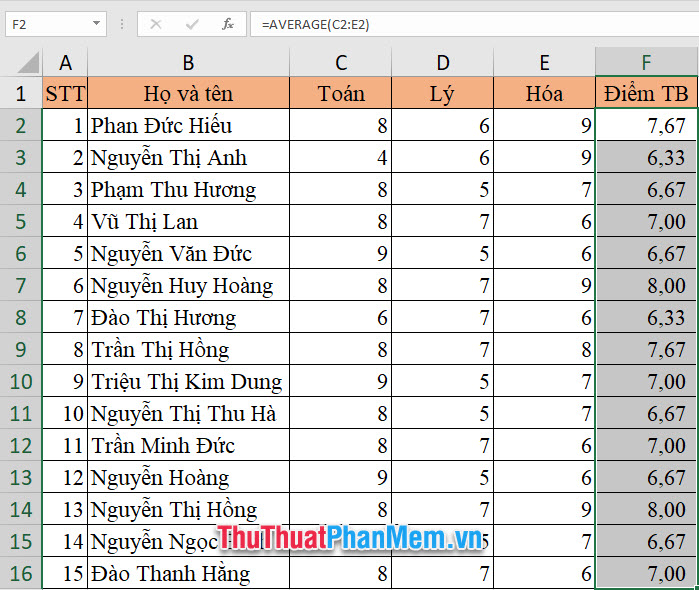Select cell 'Trần Thị Hồng'
The width and height of the screenshot is (699, 590).
coord(189,349)
